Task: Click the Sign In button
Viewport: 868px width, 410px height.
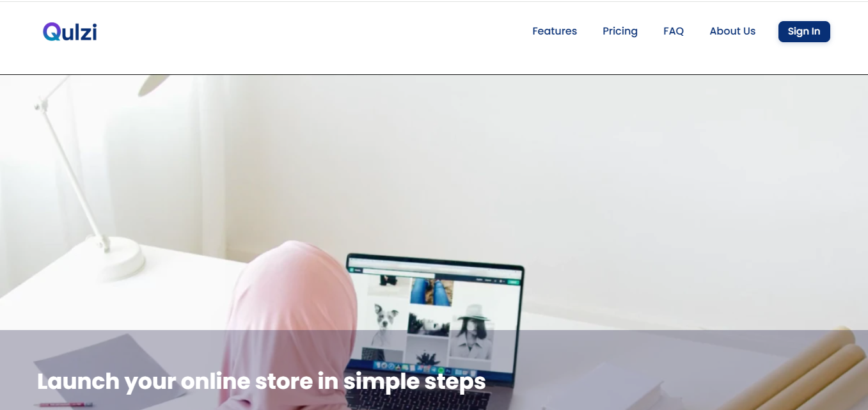Action: [x=804, y=31]
